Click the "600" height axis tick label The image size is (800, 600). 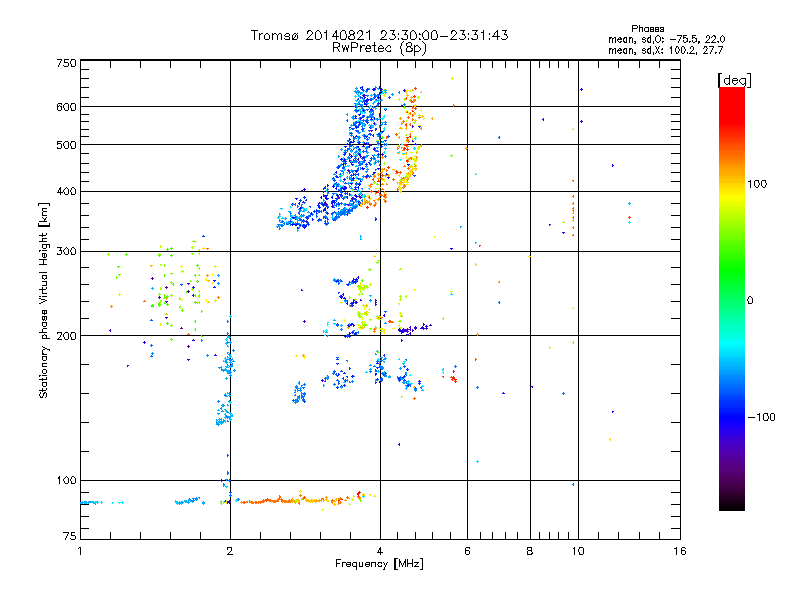point(66,107)
